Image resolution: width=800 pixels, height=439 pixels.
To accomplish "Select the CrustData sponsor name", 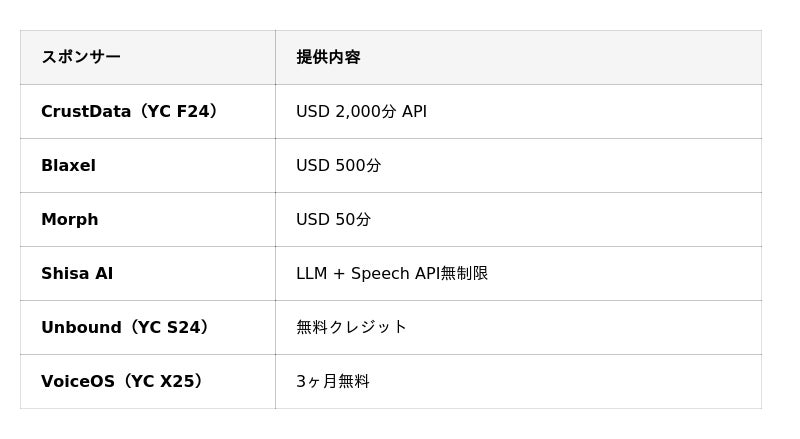I will (x=86, y=112).
